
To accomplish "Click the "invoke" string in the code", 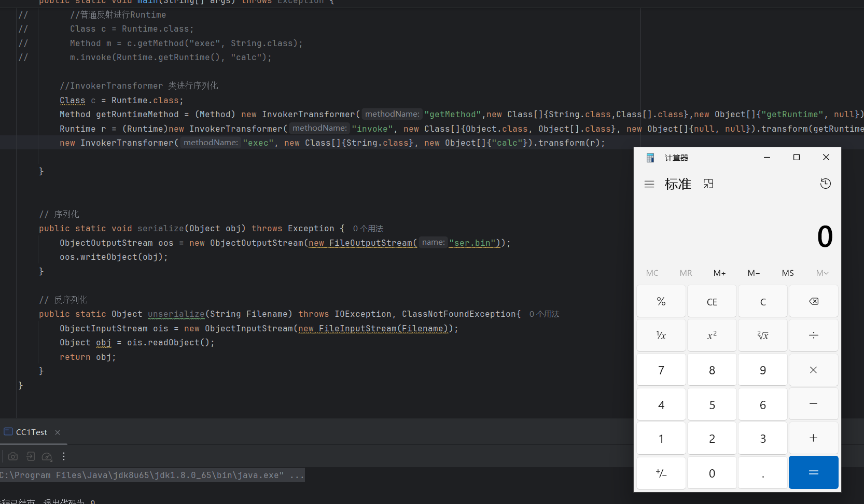I will click(x=372, y=129).
